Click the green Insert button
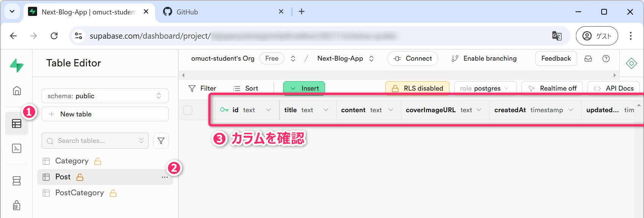 [304, 88]
